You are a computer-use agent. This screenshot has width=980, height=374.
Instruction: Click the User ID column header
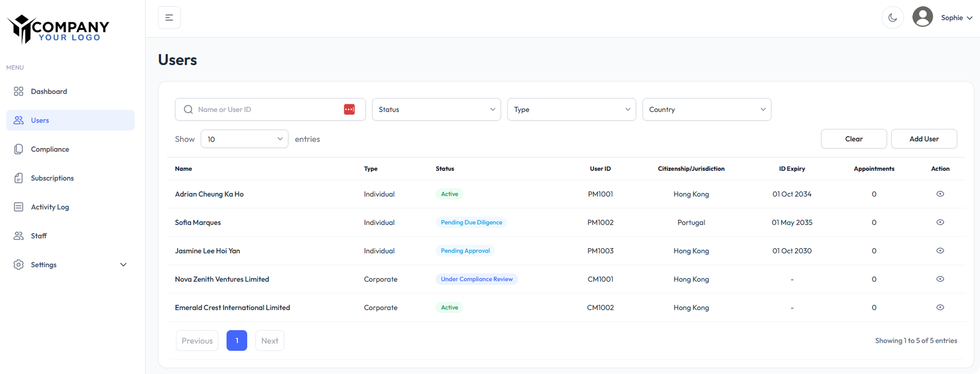(x=601, y=169)
